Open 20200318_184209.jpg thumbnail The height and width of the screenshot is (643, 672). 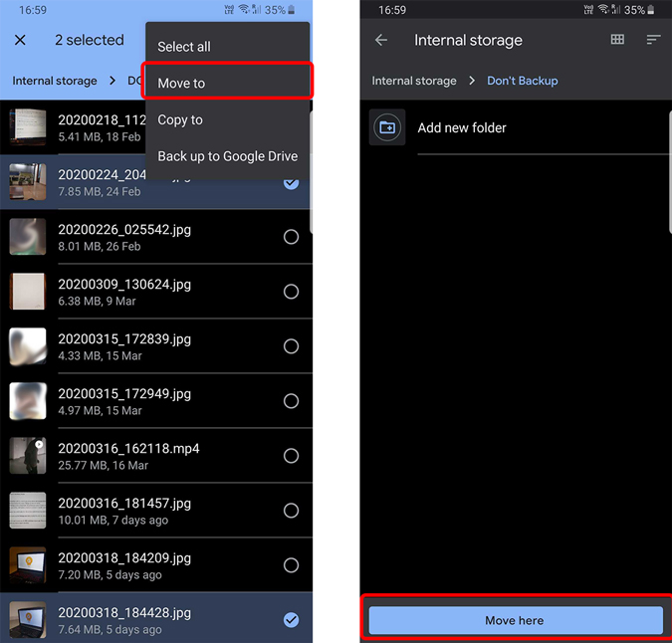click(x=28, y=565)
